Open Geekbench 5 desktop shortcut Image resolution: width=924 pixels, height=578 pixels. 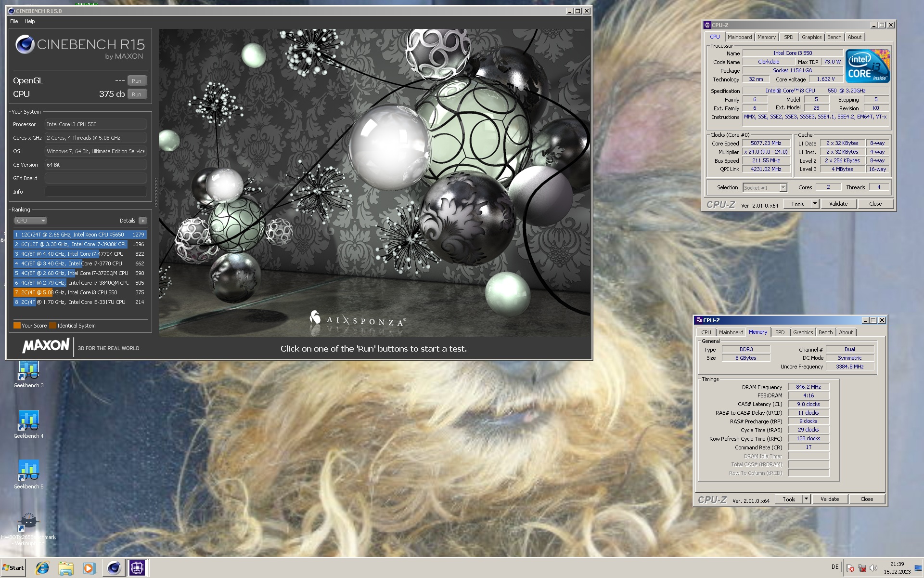pos(28,475)
